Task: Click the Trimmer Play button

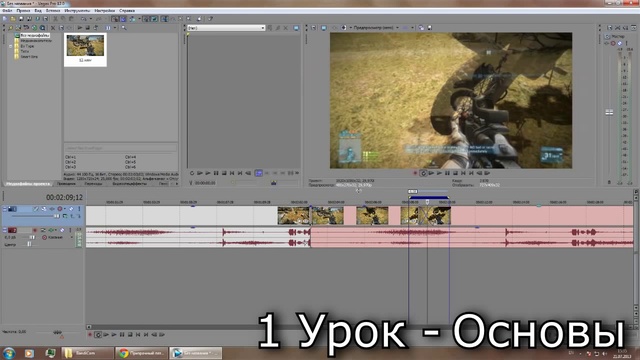Action: coord(208,173)
